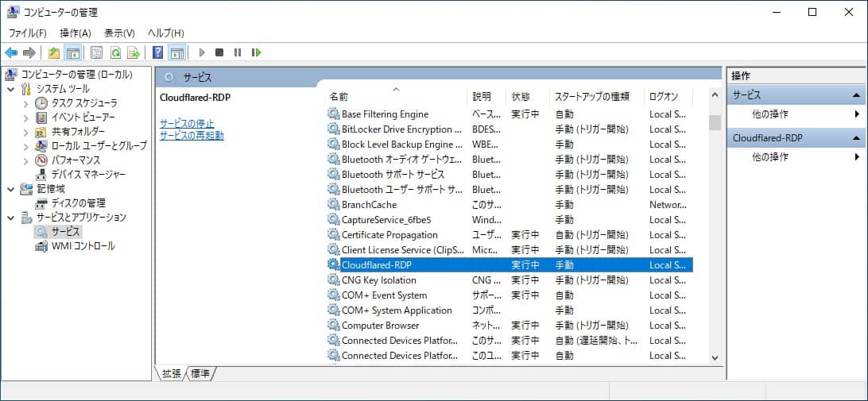Viewport: 868px width, 401px height.
Task: Select the CNG Key Isolation service
Action: (x=510, y=280)
